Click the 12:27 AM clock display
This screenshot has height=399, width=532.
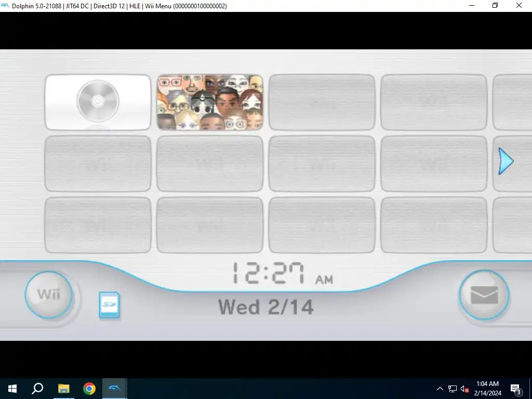(283, 273)
